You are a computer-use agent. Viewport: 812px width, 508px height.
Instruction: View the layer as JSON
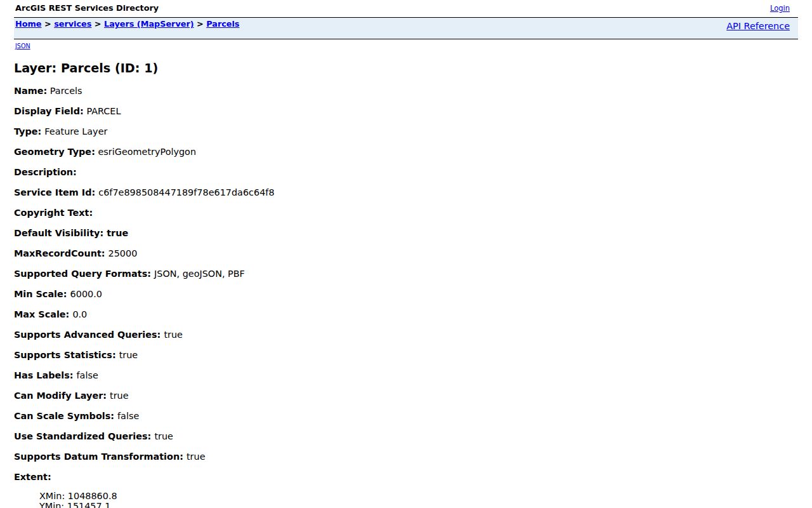tap(23, 46)
